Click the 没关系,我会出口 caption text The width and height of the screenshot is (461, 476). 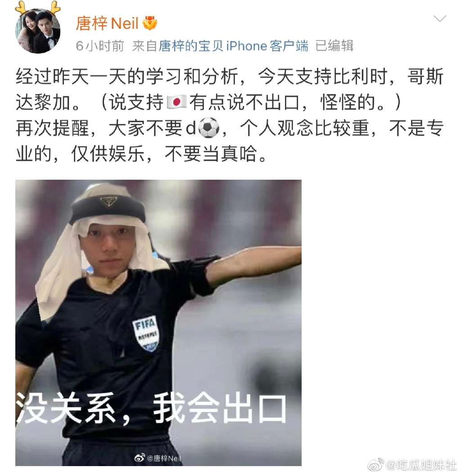click(x=151, y=408)
